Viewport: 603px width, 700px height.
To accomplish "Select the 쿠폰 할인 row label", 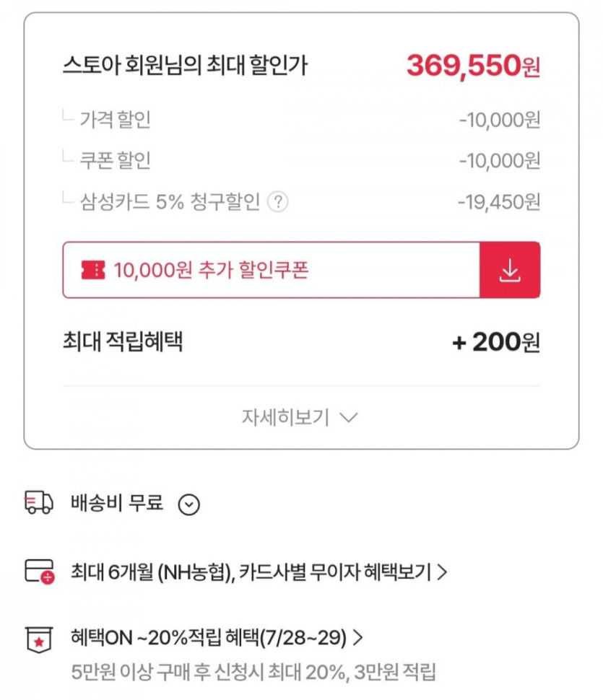I will [x=115, y=161].
